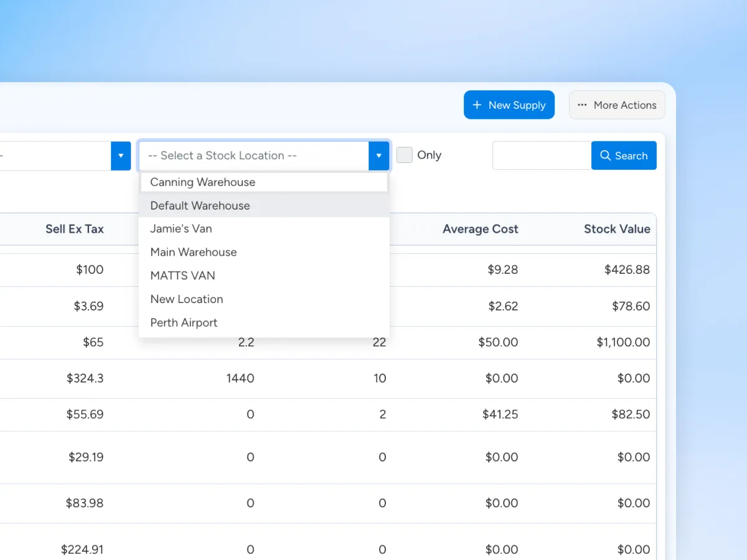Click the $82.50 stock value cell
This screenshot has width=747, height=560.
coord(630,414)
